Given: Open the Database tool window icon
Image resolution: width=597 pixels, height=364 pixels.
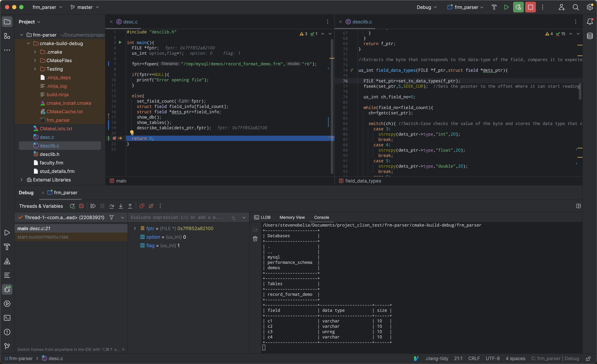Looking at the screenshot, I should click(x=590, y=36).
